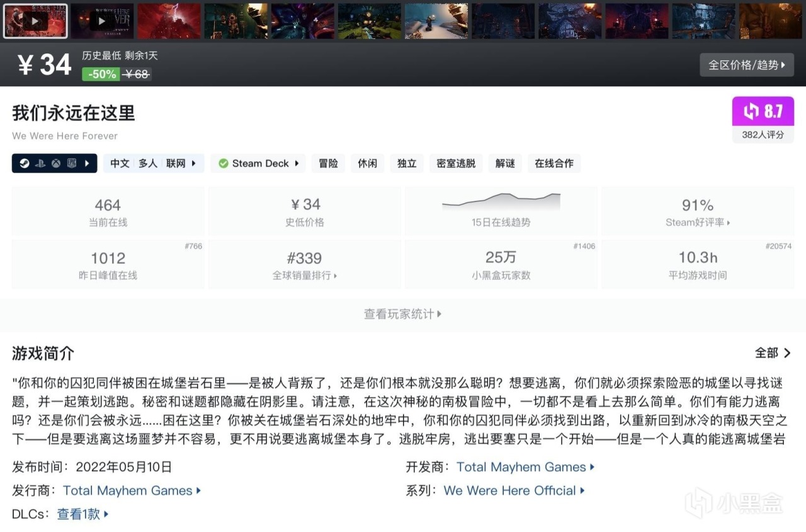Click the 我们永远在这里 game title
Image resolution: width=806 pixels, height=532 pixels.
click(73, 113)
